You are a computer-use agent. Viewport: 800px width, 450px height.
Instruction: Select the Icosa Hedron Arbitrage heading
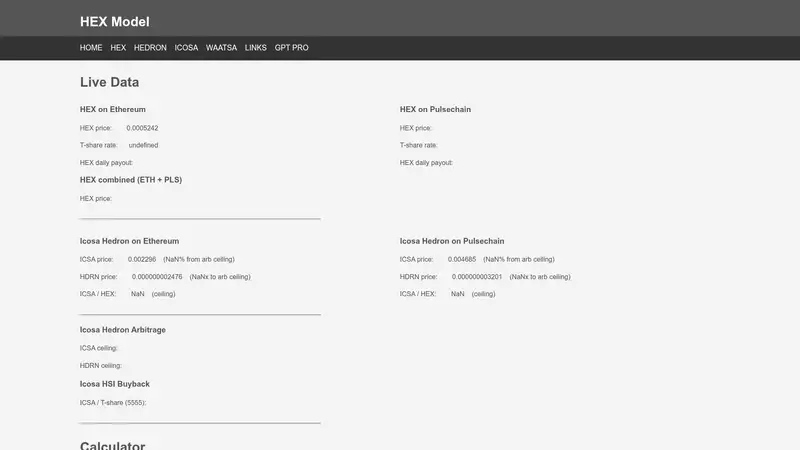pos(122,330)
